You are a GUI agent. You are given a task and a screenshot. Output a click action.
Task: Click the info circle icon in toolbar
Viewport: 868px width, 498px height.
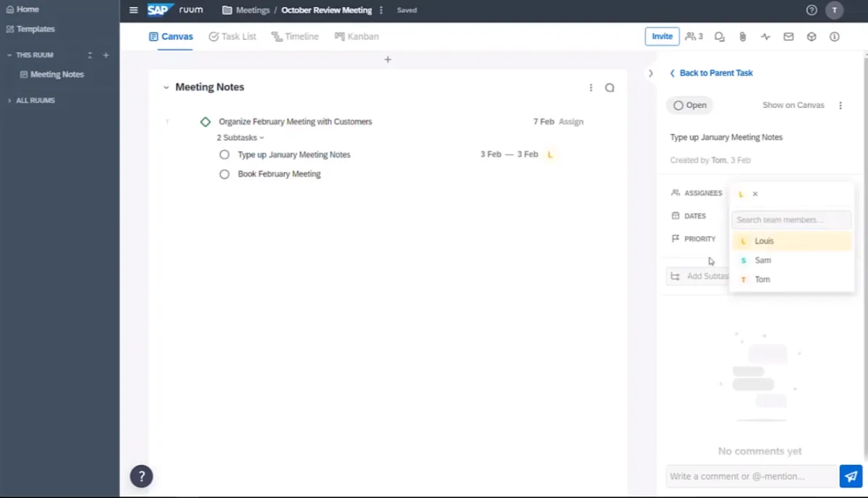tap(835, 37)
